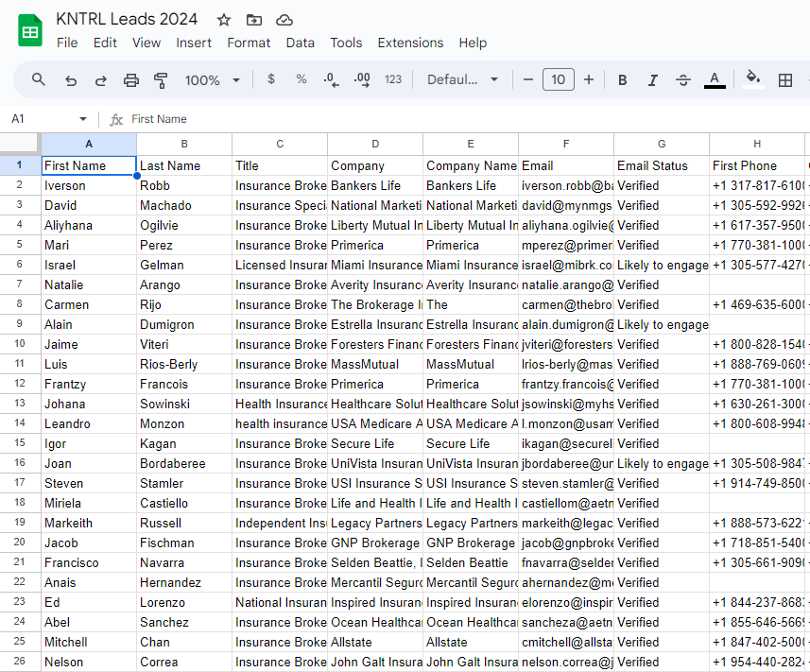Image resolution: width=810 pixels, height=672 pixels.
Task: Open the search menus magnifier tool
Action: [x=38, y=79]
